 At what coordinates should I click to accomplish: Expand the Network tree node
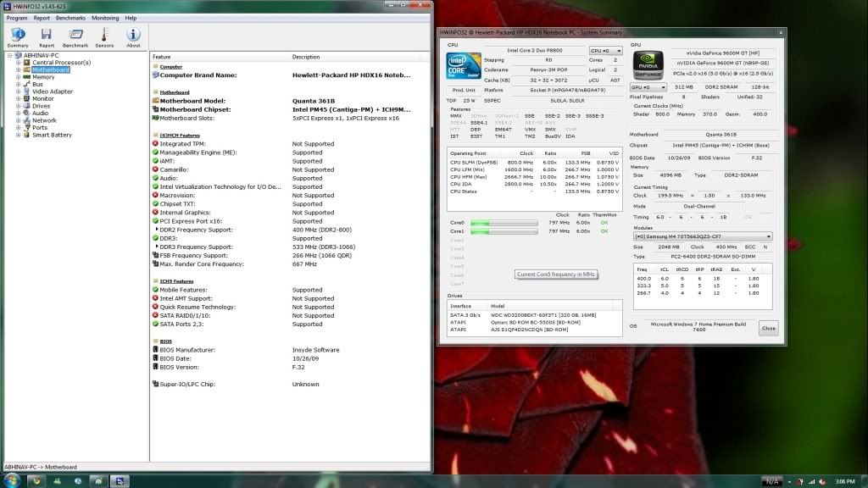pos(19,120)
